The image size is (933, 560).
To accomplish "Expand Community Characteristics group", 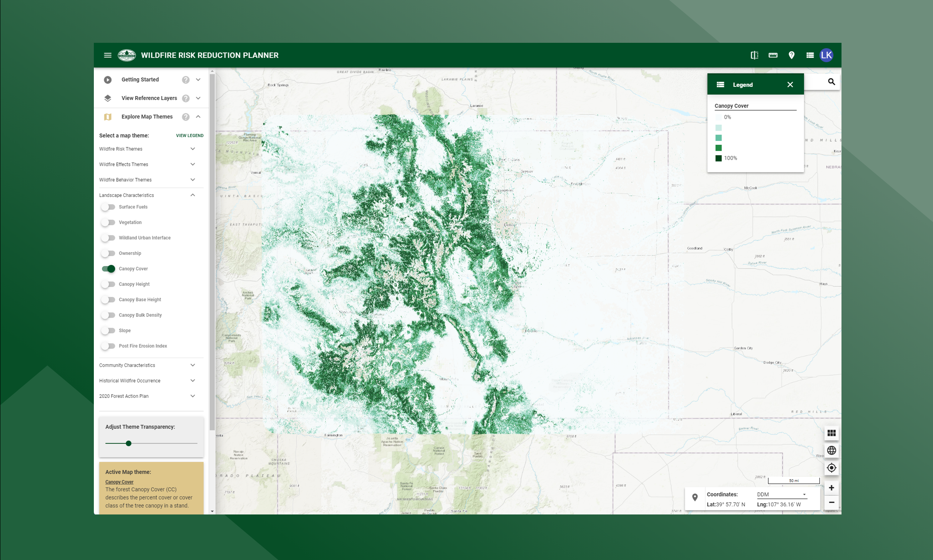I will coord(193,365).
